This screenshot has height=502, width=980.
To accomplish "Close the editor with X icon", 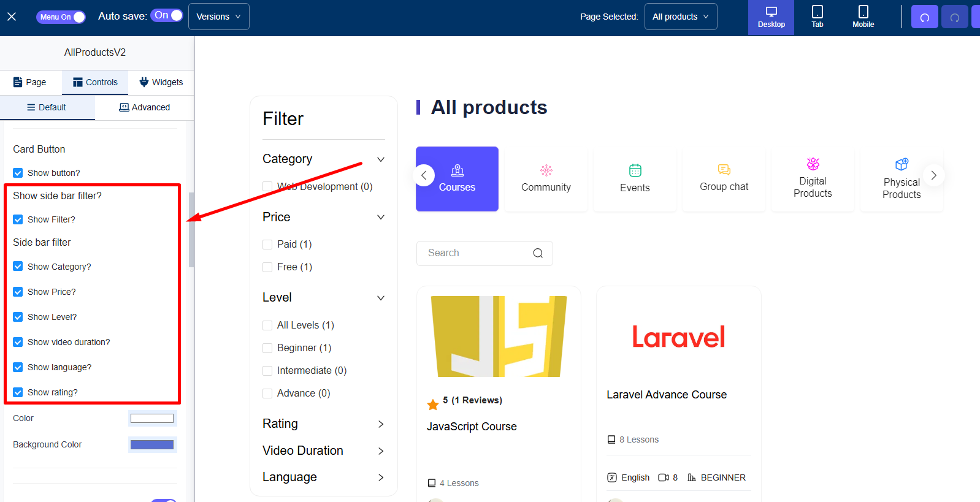I will (x=12, y=17).
